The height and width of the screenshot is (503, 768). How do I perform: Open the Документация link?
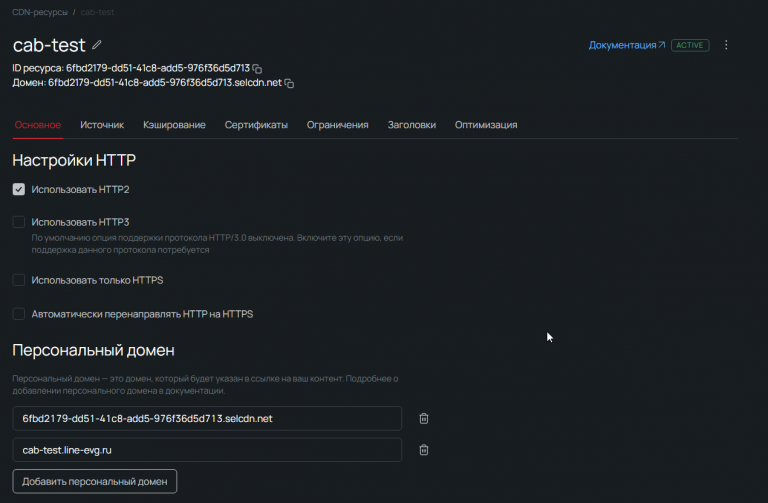pos(626,45)
